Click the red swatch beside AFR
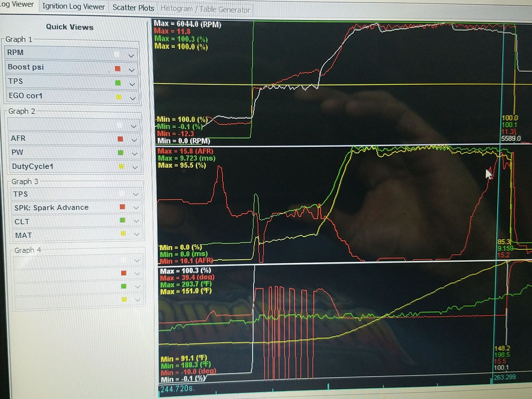The image size is (532, 399). [x=120, y=139]
